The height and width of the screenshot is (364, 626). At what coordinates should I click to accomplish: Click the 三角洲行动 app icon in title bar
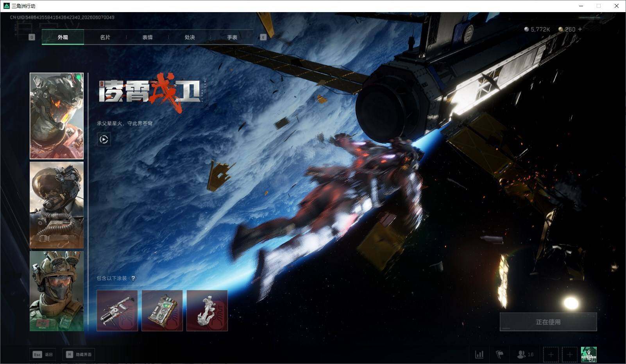click(6, 6)
